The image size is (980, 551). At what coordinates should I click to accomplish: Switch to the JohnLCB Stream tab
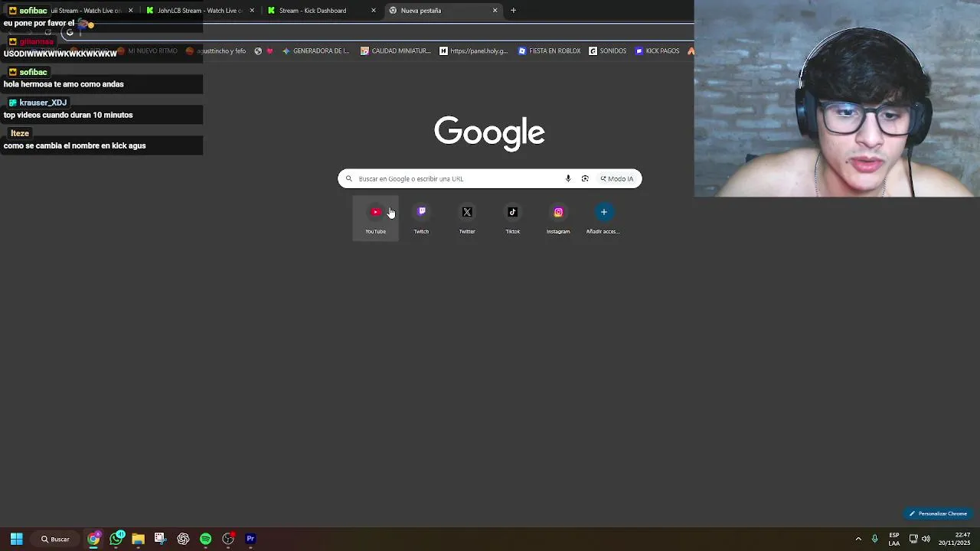(199, 11)
